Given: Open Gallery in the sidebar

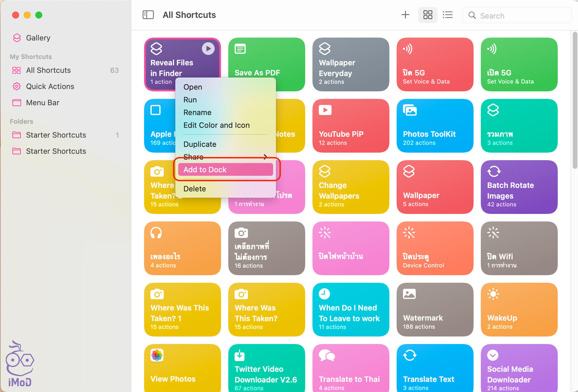Looking at the screenshot, I should [x=38, y=38].
